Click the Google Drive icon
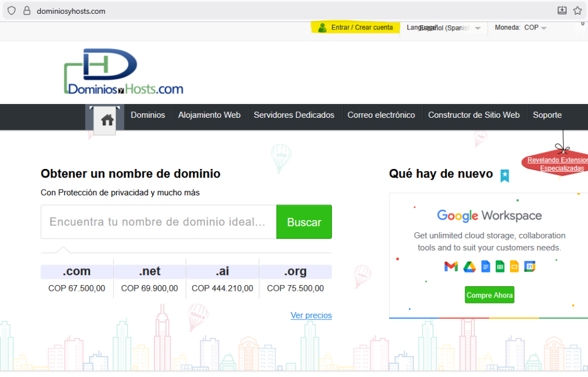Viewport: 588px width, 377px height. (x=469, y=266)
